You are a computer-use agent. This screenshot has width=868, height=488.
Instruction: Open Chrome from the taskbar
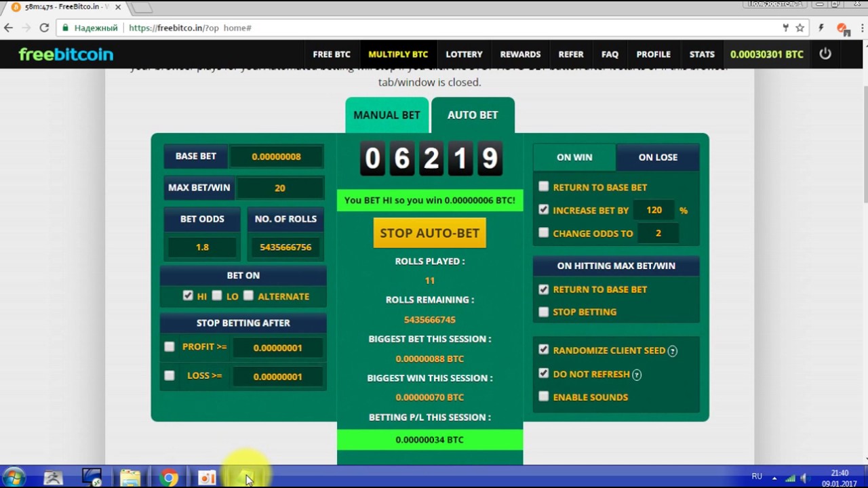point(169,478)
